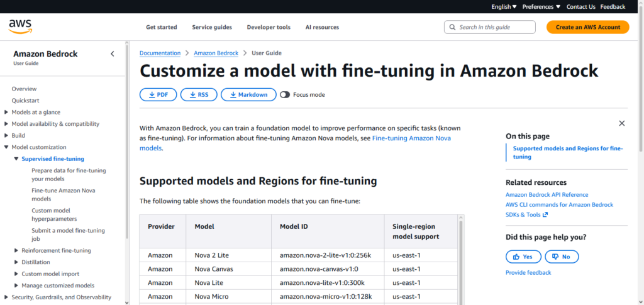Click the Model ID column header
644x305 pixels.
coord(328,231)
